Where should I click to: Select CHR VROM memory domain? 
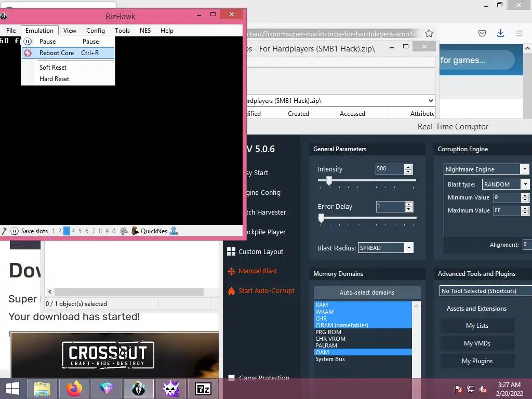(363, 339)
